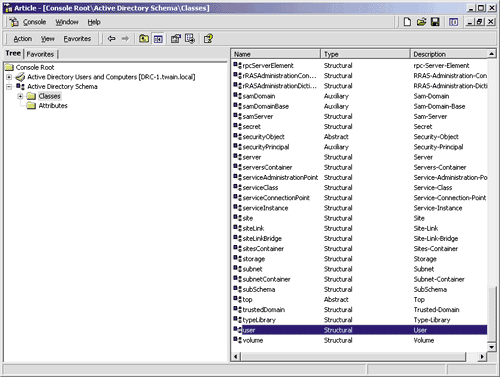This screenshot has height=377, width=500.
Task: Select the samServer class row
Action: 360,116
